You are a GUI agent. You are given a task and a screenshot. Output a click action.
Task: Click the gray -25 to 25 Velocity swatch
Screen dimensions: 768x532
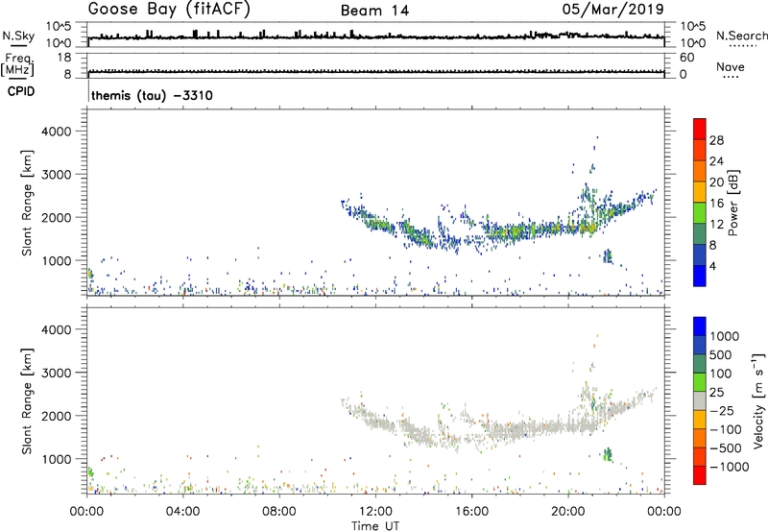(x=700, y=400)
